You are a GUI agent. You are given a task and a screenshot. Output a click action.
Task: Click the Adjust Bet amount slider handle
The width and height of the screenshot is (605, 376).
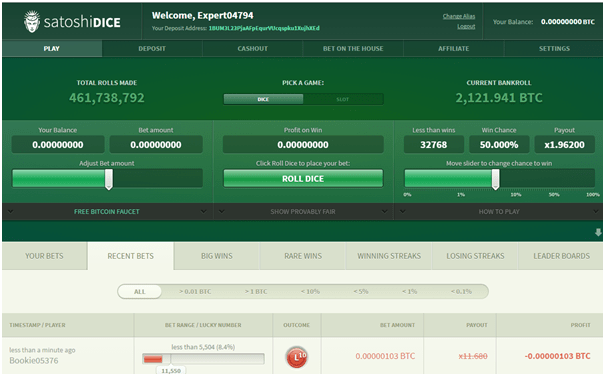[x=109, y=179]
